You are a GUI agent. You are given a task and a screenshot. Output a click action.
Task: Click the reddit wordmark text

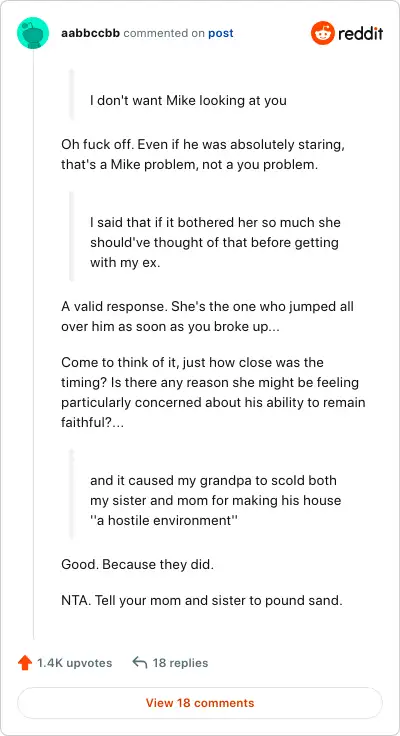pos(361,33)
